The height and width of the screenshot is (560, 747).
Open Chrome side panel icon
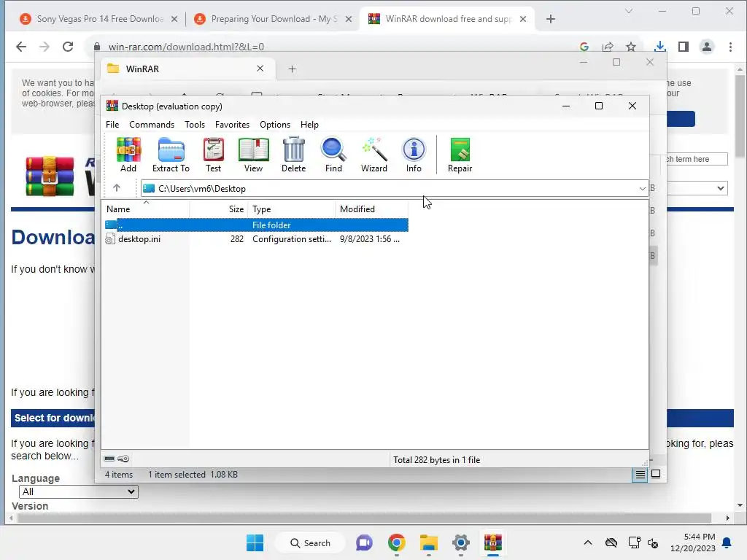point(683,47)
